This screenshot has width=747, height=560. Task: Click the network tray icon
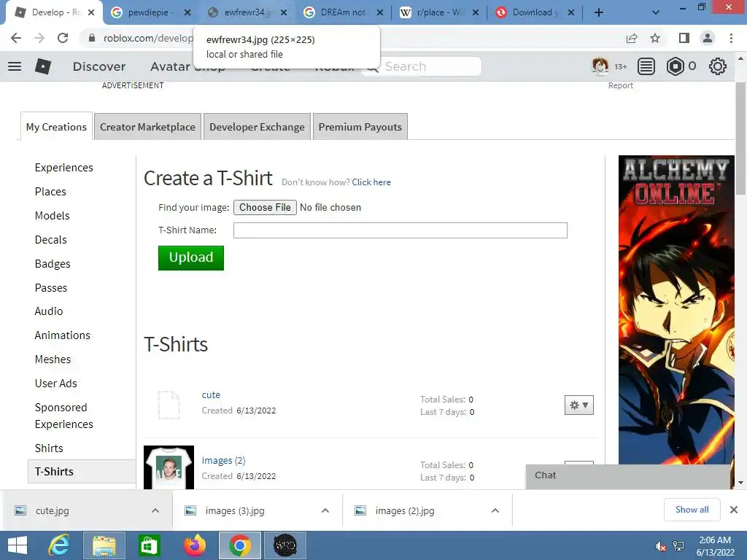click(678, 546)
